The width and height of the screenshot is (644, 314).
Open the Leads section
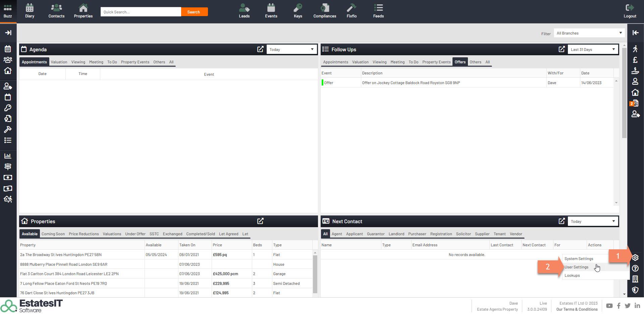[x=244, y=11]
